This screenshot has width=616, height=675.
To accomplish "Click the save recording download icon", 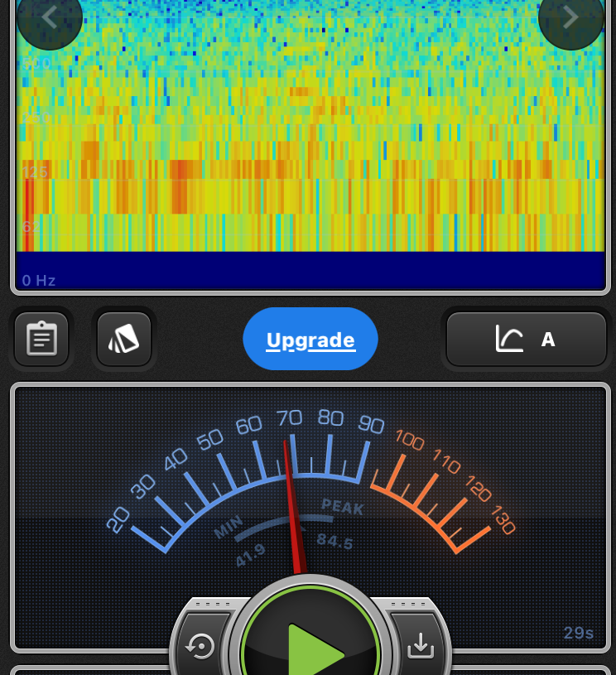I will (421, 646).
